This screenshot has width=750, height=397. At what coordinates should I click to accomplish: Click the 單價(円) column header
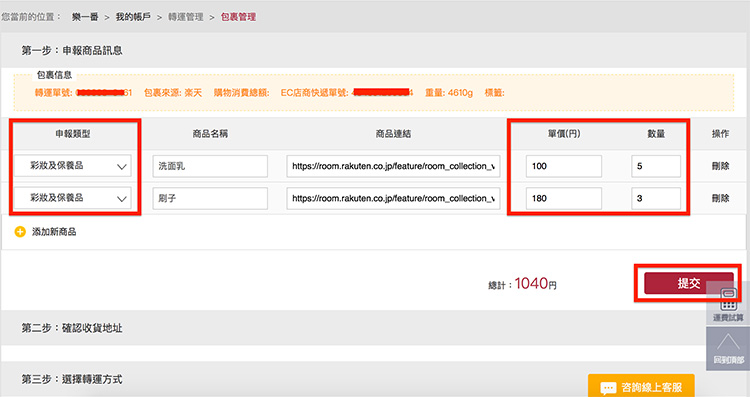(564, 134)
